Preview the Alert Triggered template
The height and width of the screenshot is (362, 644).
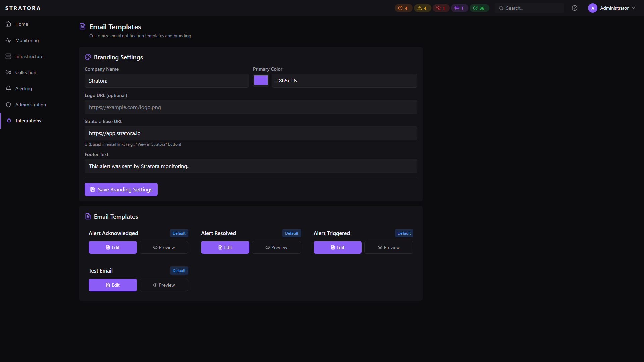(389, 247)
